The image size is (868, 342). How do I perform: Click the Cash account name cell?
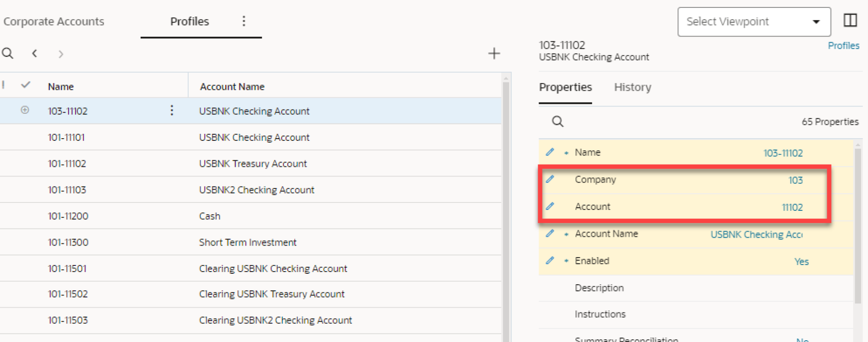coord(210,216)
